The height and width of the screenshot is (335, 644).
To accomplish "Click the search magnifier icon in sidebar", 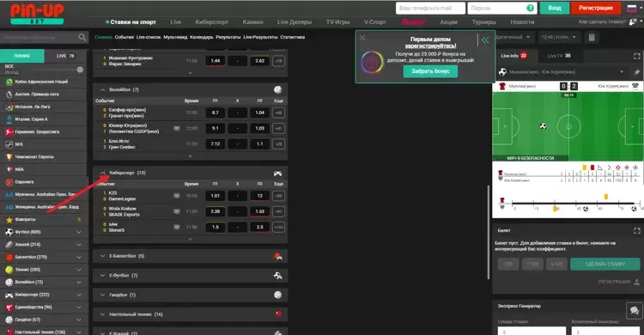I will tap(82, 38).
